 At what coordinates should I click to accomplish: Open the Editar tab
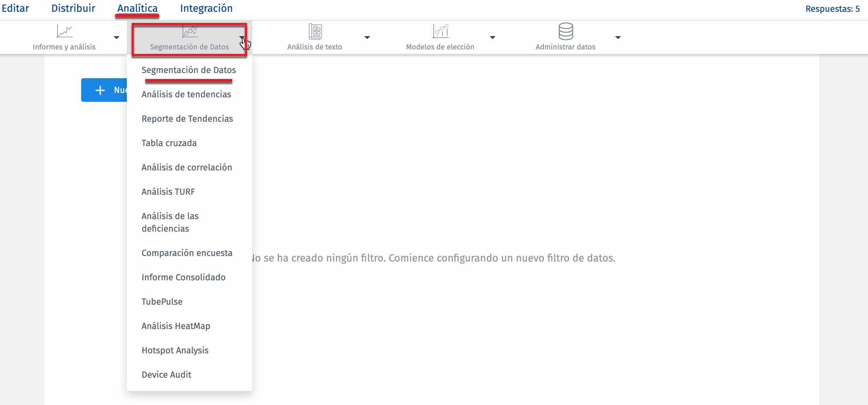(15, 8)
